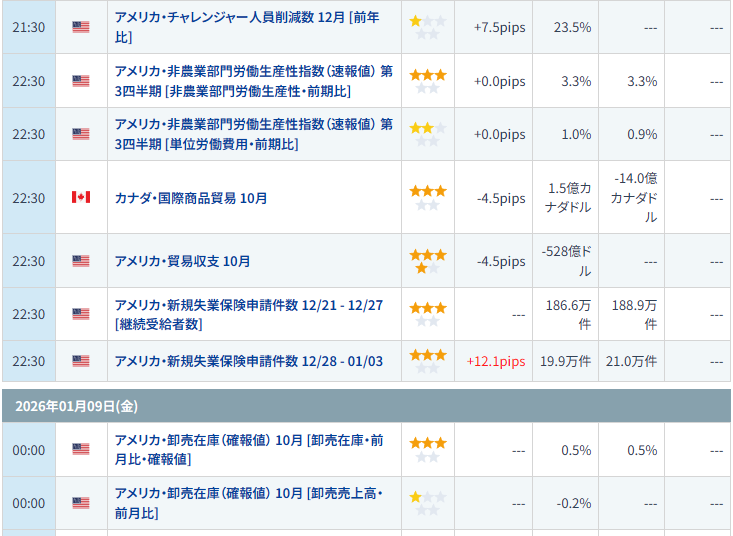Click star rating in チャレンジャー人員削減数 row

point(427,27)
